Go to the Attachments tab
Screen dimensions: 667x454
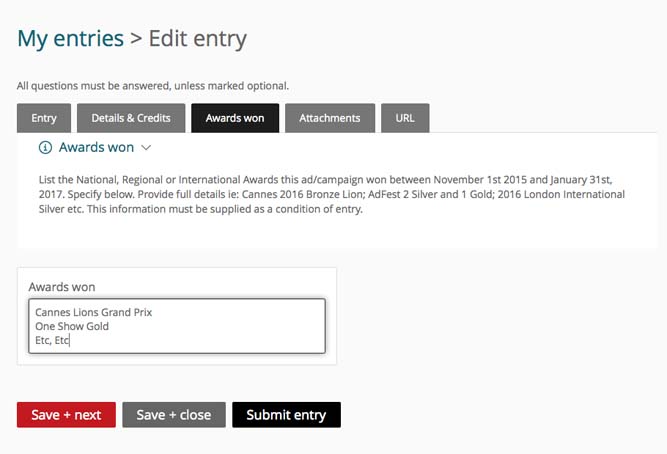point(330,118)
